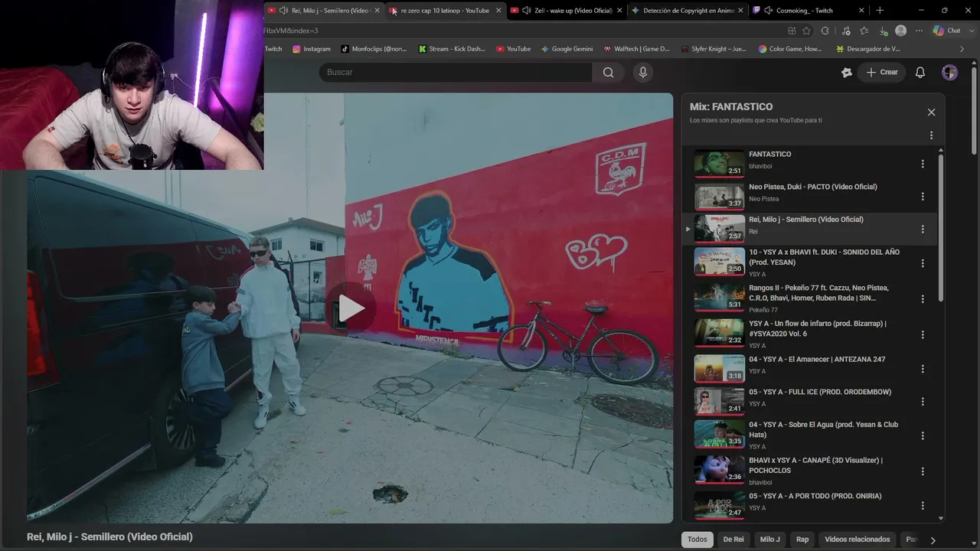Open the YouTube account avatar menu
980x551 pixels.
coord(949,72)
